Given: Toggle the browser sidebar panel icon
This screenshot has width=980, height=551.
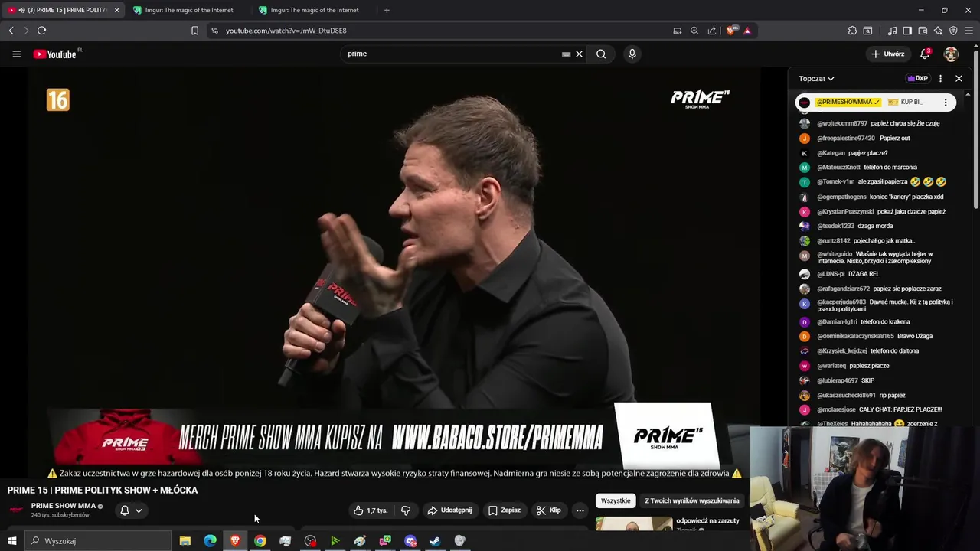Looking at the screenshot, I should (907, 31).
